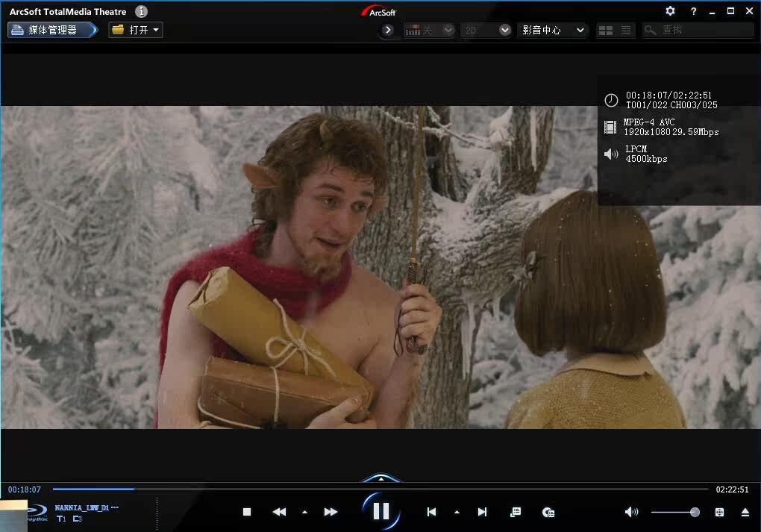This screenshot has height=532, width=761.
Task: Pause the movie
Action: [x=381, y=511]
